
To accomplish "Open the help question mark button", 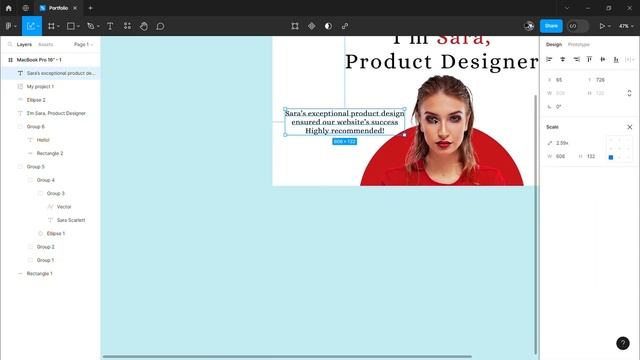I will [623, 343].
